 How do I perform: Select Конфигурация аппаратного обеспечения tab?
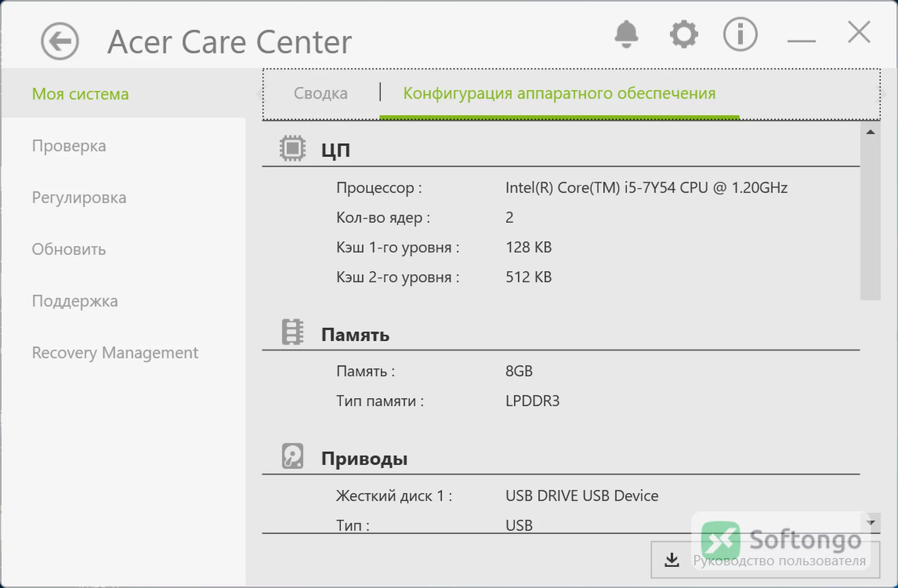(x=559, y=93)
